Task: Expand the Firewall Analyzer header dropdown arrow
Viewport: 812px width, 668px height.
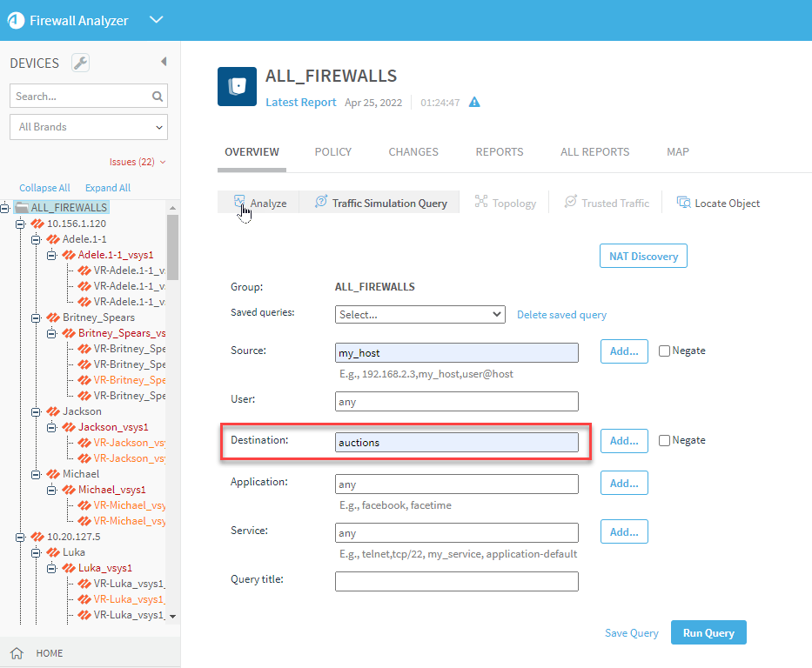Action: tap(156, 20)
